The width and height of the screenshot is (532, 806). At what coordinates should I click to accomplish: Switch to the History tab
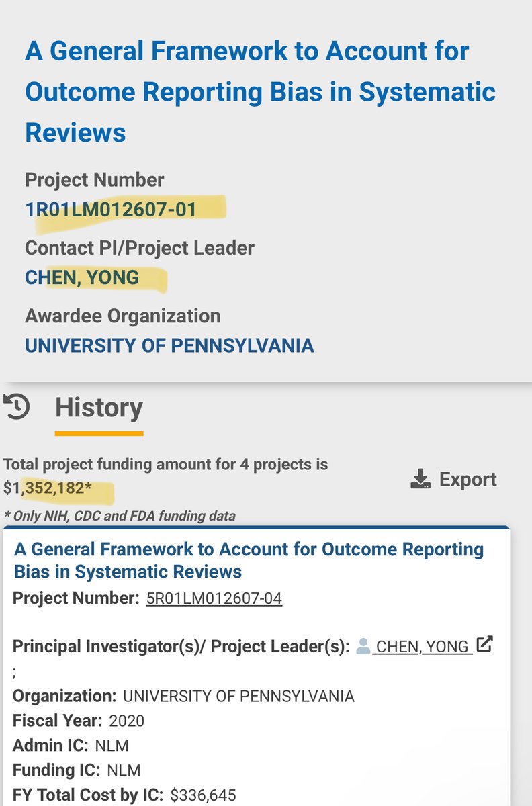99,408
